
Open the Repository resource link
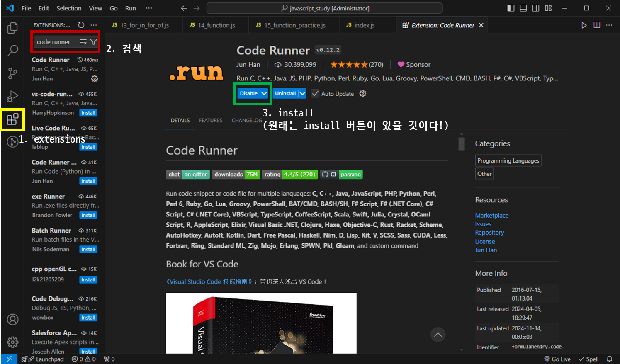tap(489, 233)
